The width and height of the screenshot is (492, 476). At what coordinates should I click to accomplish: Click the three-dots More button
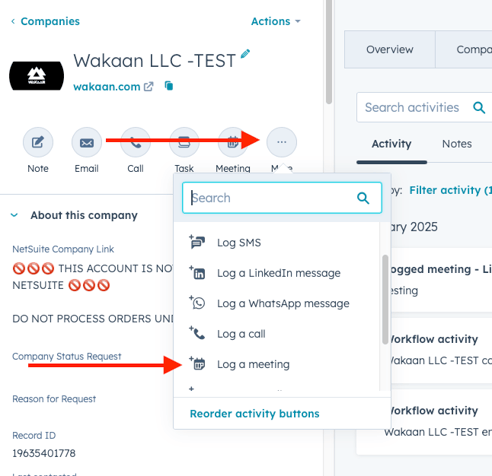tap(282, 142)
